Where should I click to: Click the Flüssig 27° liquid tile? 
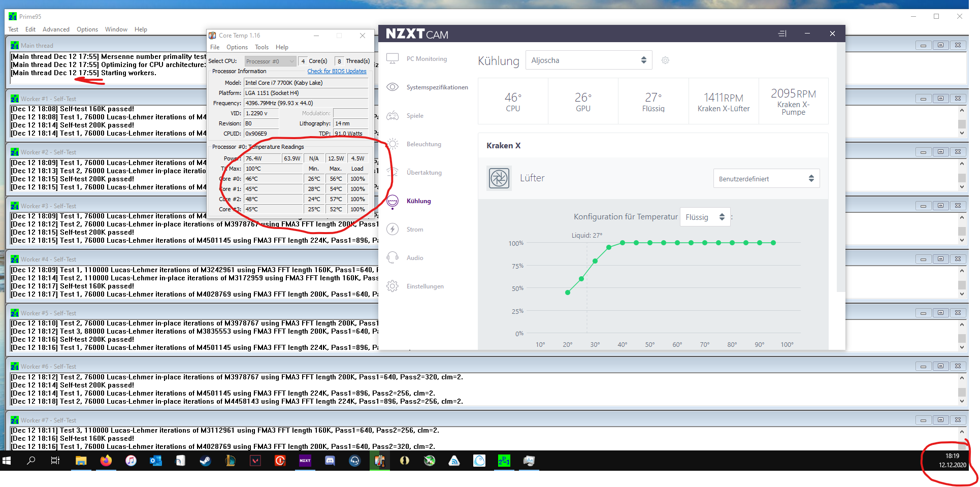pyautogui.click(x=653, y=101)
